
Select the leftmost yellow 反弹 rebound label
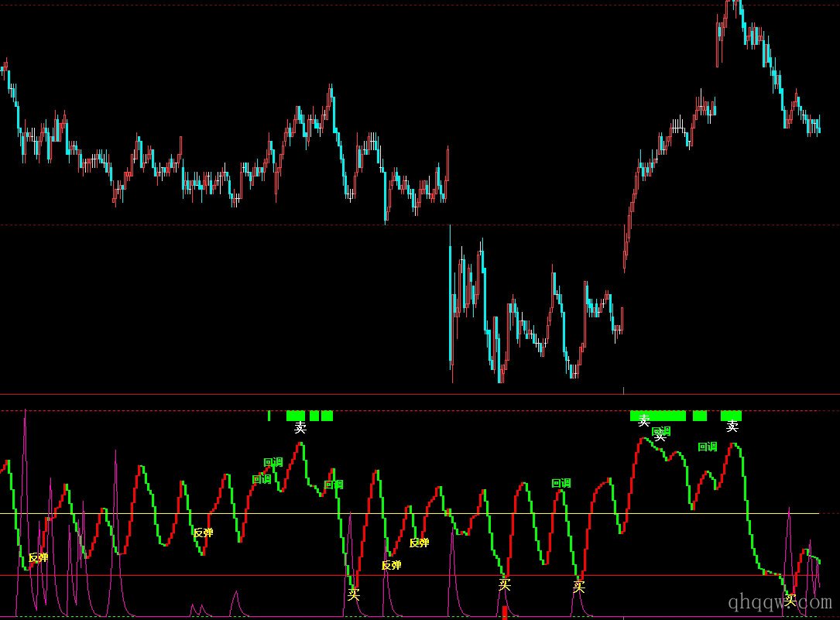coord(38,557)
